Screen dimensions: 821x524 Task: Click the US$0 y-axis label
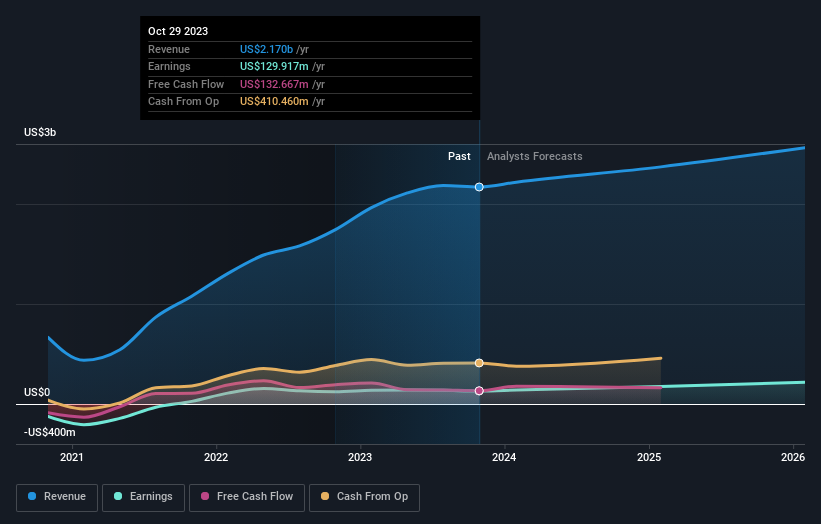[37, 392]
